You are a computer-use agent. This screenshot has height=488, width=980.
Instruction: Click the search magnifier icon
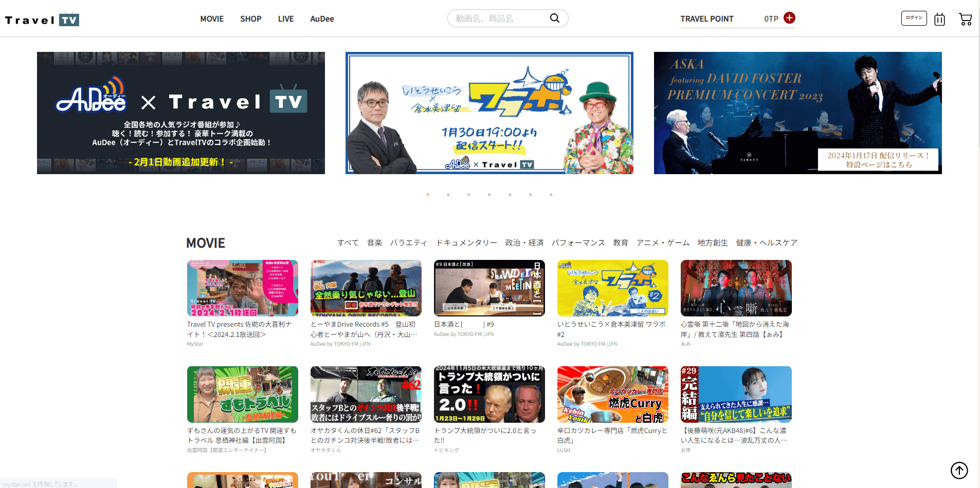555,18
